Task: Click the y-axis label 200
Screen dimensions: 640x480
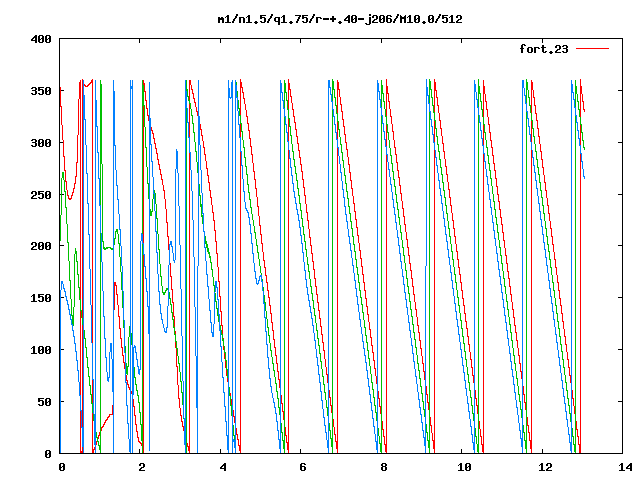Action: pos(41,246)
